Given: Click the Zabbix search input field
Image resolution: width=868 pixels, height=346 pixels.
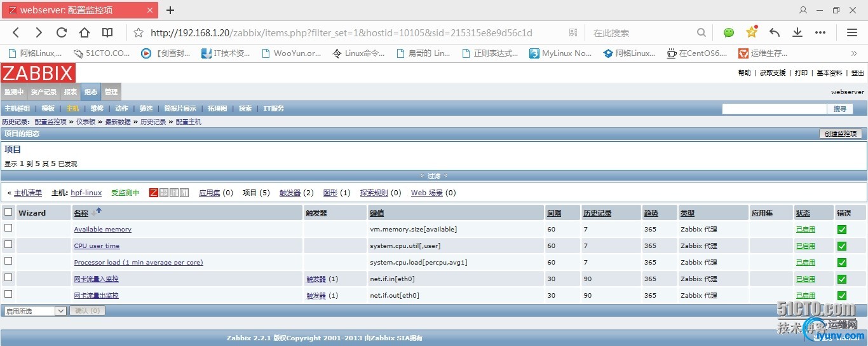Looking at the screenshot, I should pyautogui.click(x=774, y=109).
